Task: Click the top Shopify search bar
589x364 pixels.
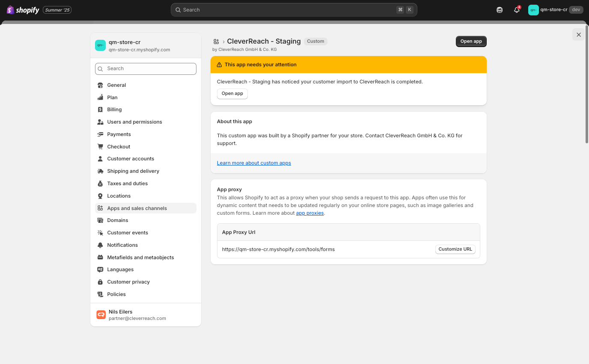Action: pyautogui.click(x=294, y=10)
